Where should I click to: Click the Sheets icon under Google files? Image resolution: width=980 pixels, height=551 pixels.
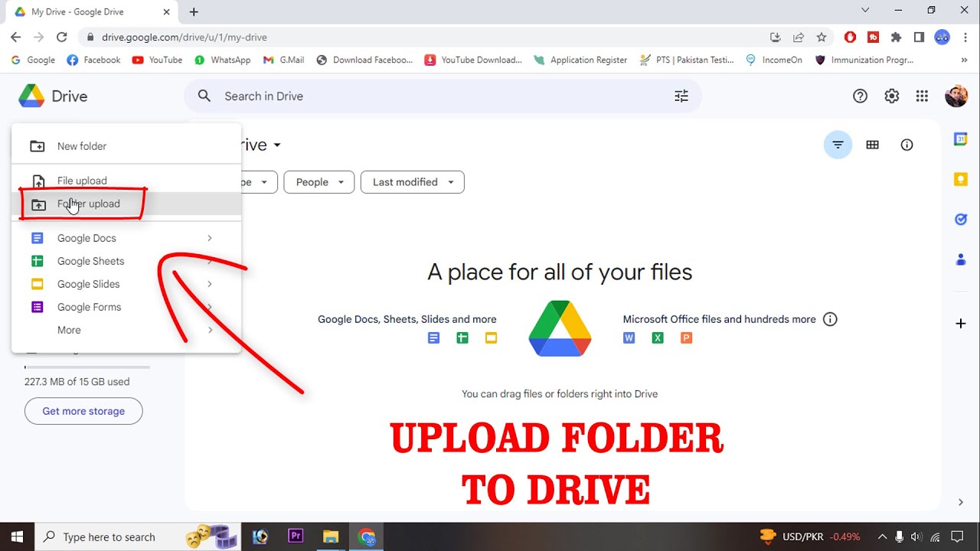pyautogui.click(x=462, y=337)
